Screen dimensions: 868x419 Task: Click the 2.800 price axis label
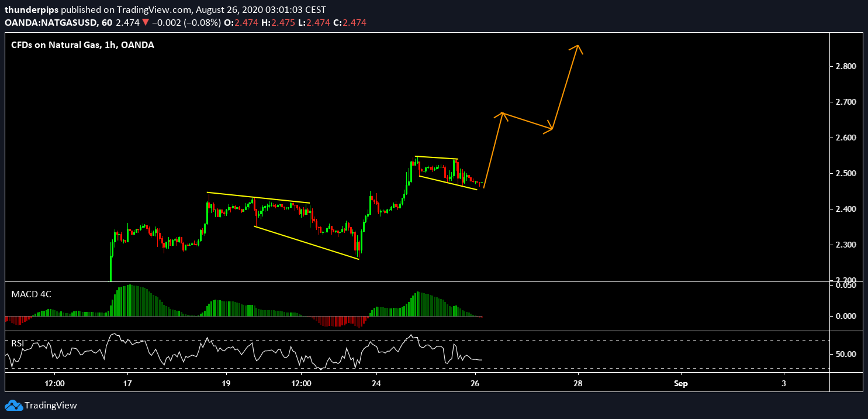(846, 67)
